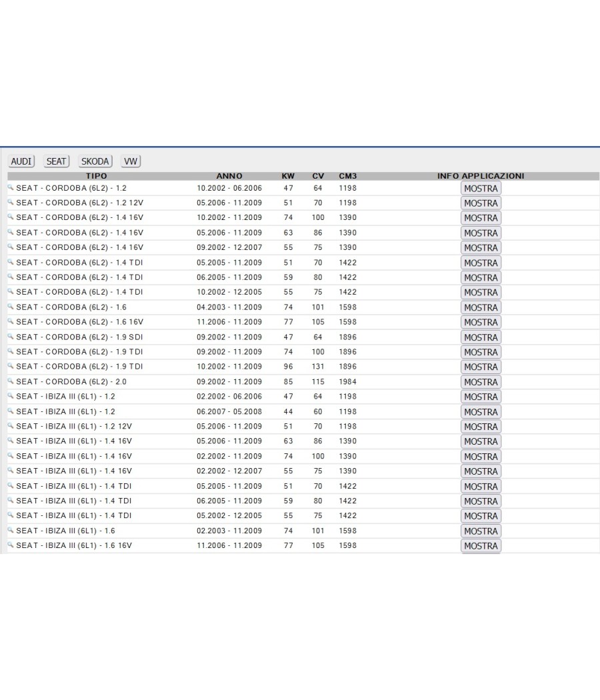
Task: Show applications for Cordoba 1.2 12V via MOSTRA
Action: (481, 203)
